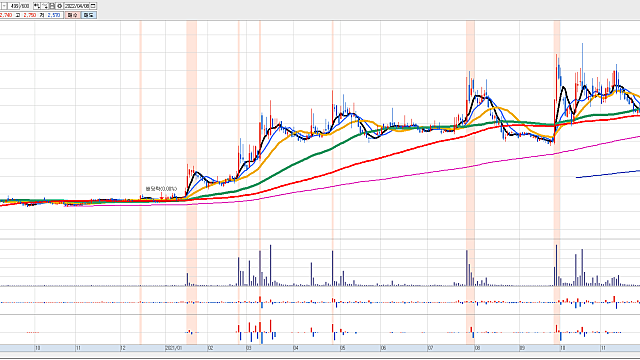Click the 05 month label on the time axis

(x=342, y=348)
